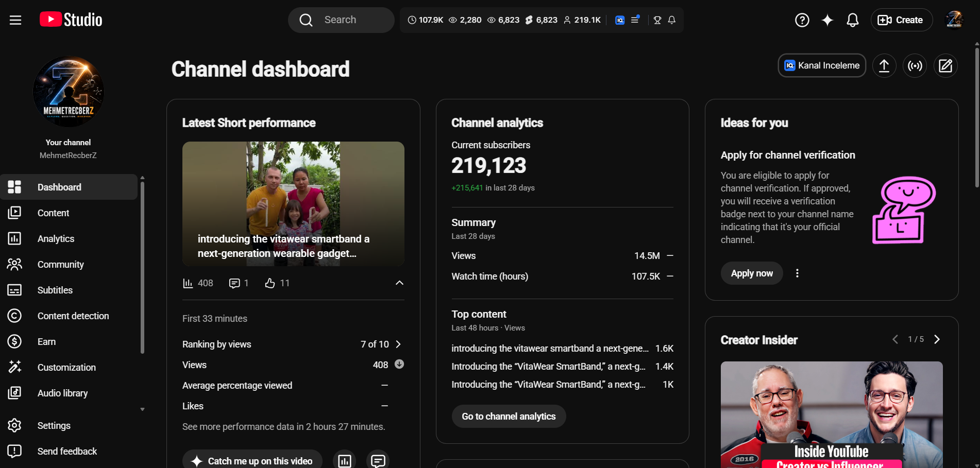Click the Upload videos arrow icon
This screenshot has height=468, width=980.
coord(884,65)
